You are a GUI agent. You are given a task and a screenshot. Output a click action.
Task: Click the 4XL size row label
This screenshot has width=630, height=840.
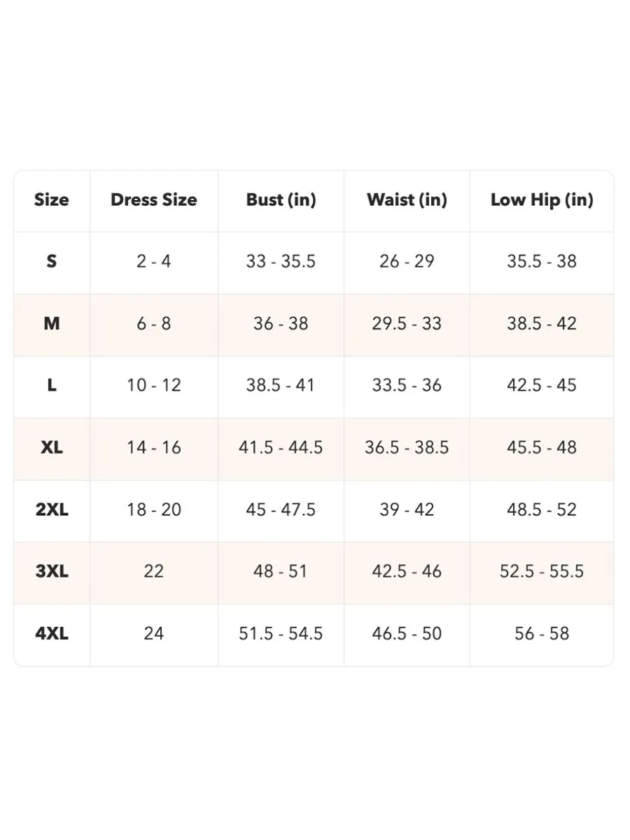(x=52, y=634)
